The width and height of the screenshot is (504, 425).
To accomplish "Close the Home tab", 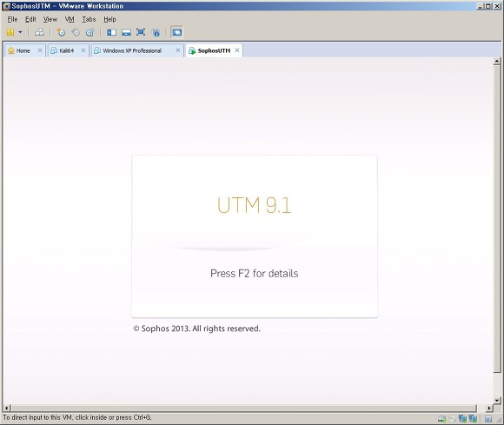I will [40, 50].
